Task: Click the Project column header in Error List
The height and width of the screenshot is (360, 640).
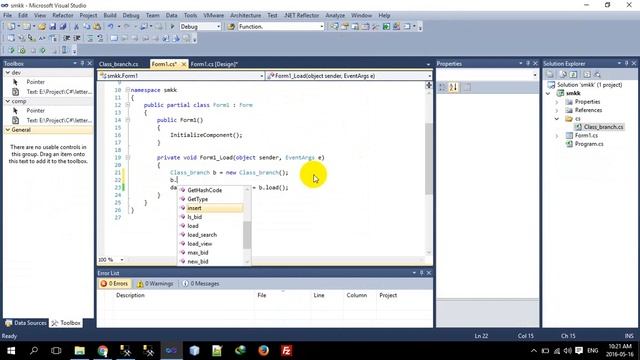Action: [x=388, y=295]
